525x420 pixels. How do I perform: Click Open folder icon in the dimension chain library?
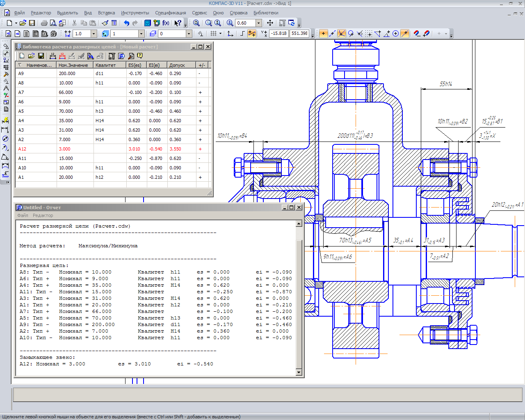[31, 56]
